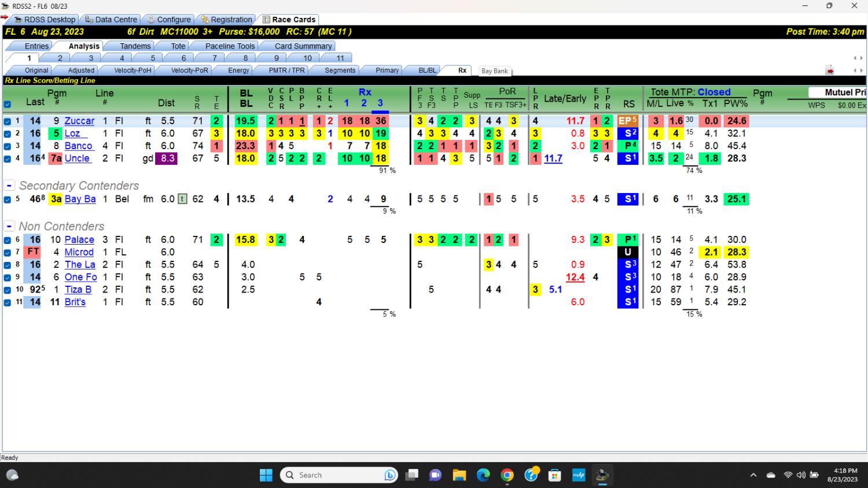Open the Banco horse link
The width and height of the screenshot is (868, 488).
(78, 146)
